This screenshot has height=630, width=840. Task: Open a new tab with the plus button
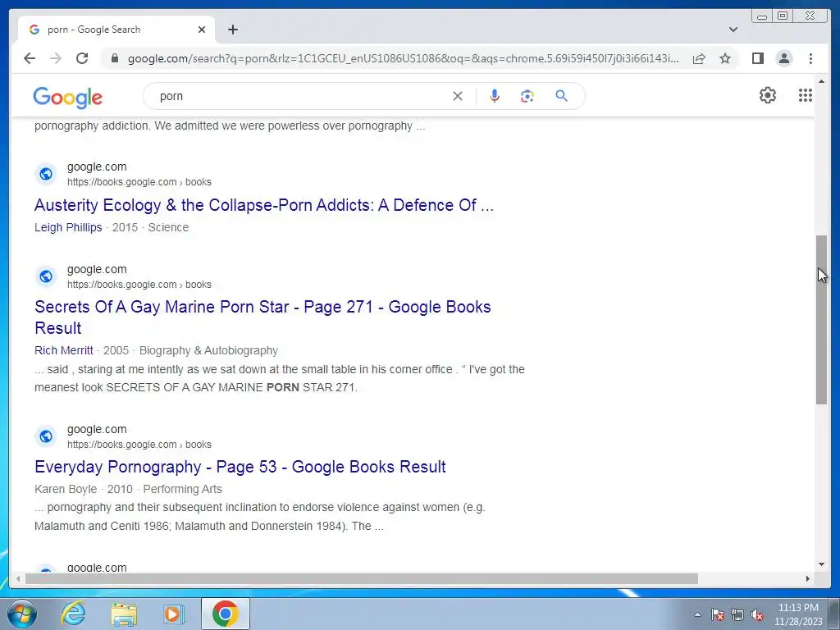point(232,30)
